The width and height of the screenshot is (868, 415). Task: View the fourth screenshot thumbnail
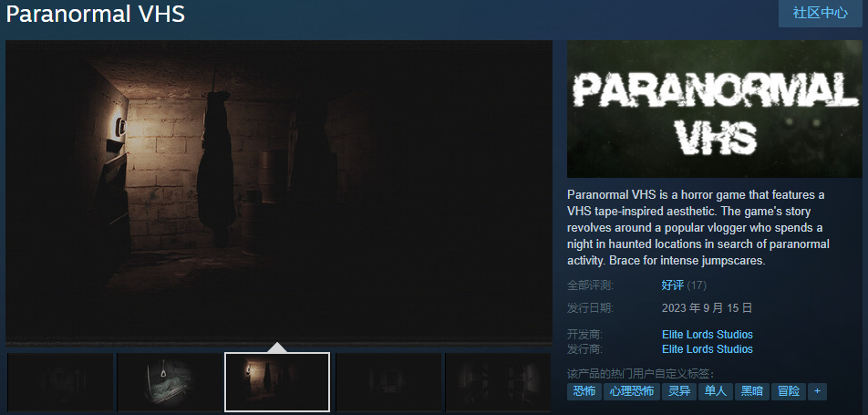[x=388, y=382]
